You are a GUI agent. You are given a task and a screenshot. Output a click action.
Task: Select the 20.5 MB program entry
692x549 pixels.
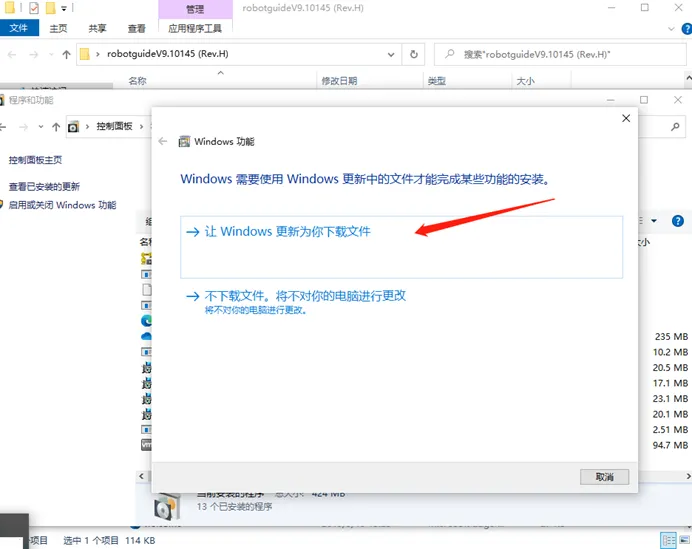pyautogui.click(x=670, y=368)
